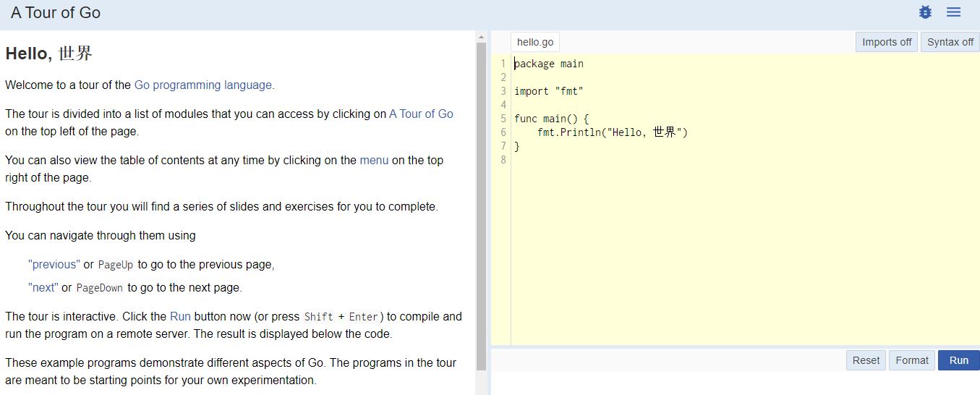Follow the A Tour of Go text link

tap(421, 114)
